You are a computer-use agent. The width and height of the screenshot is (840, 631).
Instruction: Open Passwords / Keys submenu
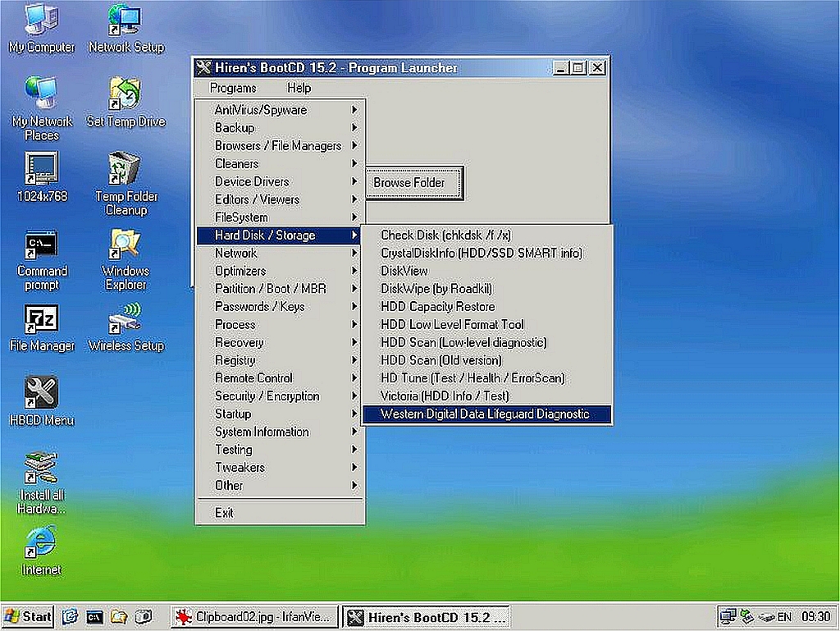pyautogui.click(x=281, y=306)
